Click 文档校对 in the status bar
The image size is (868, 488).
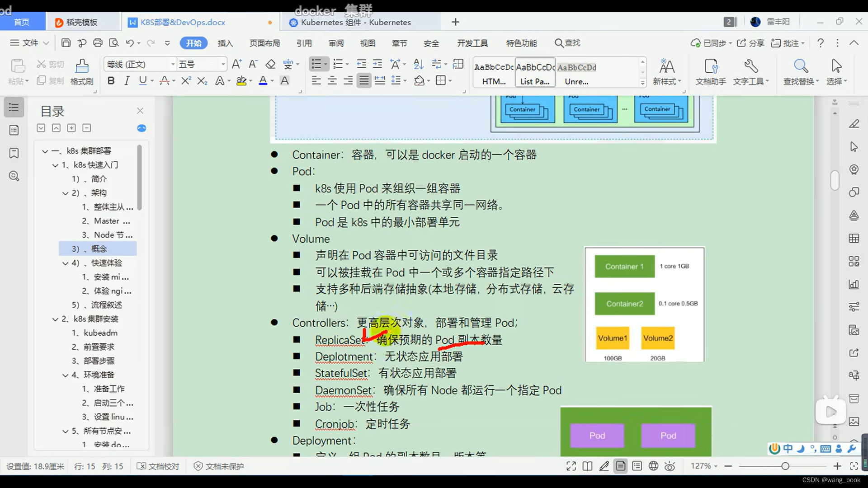(158, 466)
